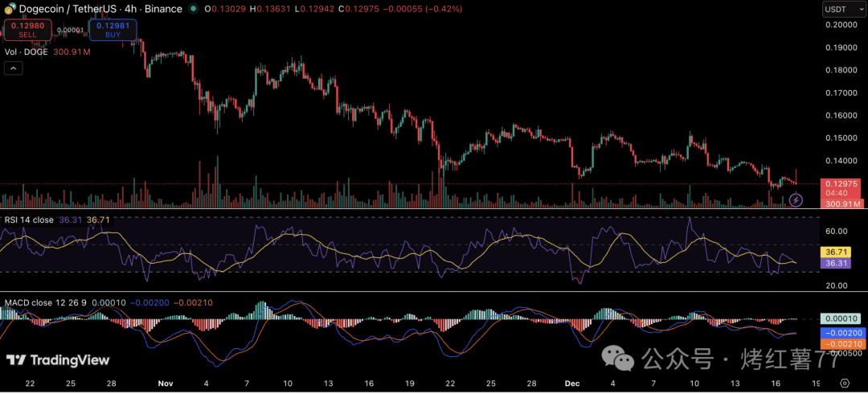The width and height of the screenshot is (868, 394).
Task: Select the Vol · DOGE indicator legend
Action: pyautogui.click(x=27, y=52)
